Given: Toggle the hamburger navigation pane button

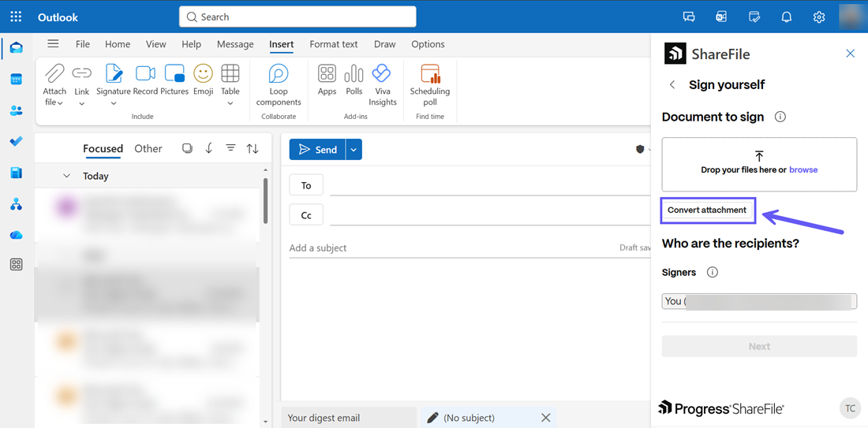Looking at the screenshot, I should coord(53,43).
